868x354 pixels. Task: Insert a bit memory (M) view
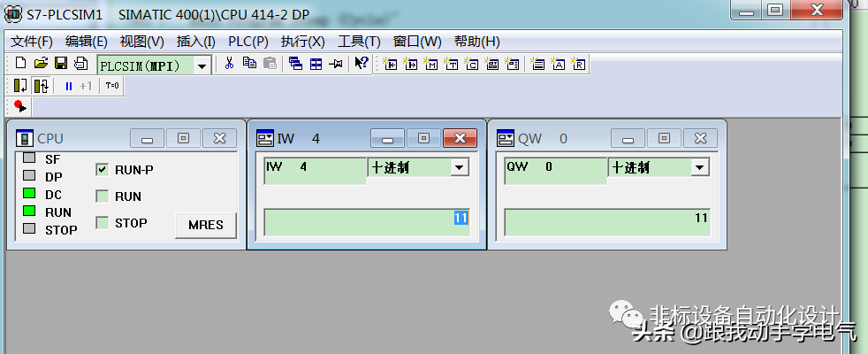pos(431,64)
